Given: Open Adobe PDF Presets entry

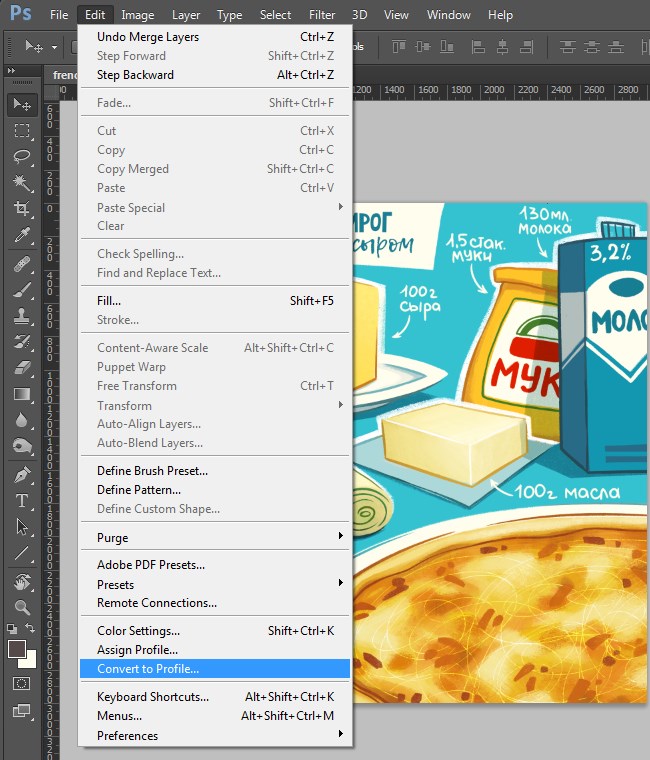Looking at the screenshot, I should click(215, 565).
